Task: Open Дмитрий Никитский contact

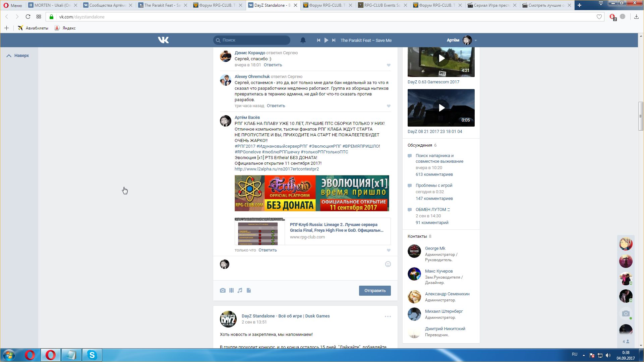Action: [445, 329]
